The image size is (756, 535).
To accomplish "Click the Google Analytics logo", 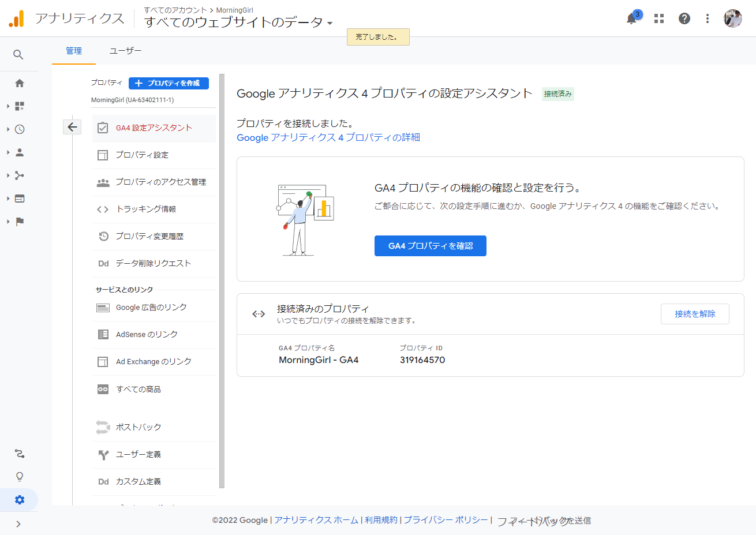I will 16,18.
